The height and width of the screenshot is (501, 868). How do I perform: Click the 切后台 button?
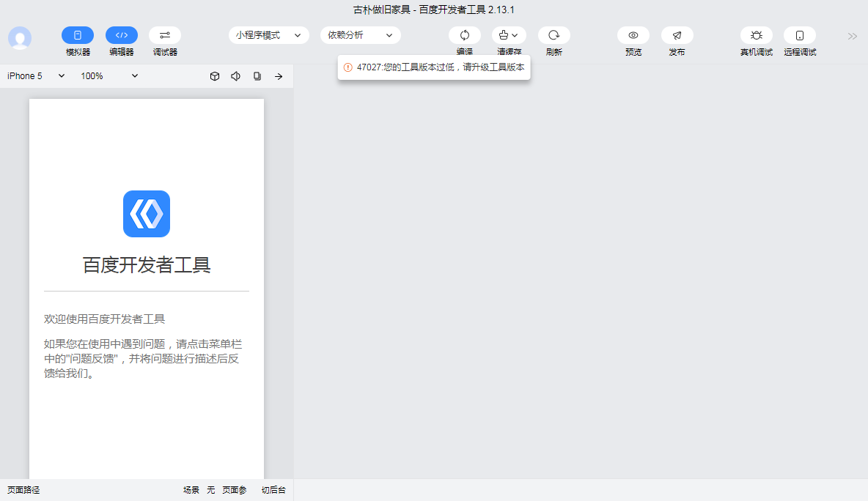click(273, 490)
